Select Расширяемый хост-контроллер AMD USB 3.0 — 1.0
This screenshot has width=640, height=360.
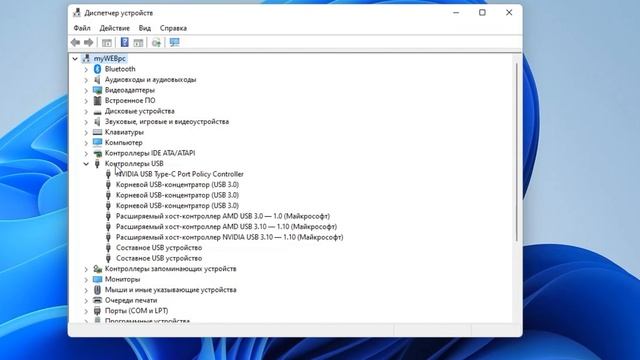click(x=223, y=216)
